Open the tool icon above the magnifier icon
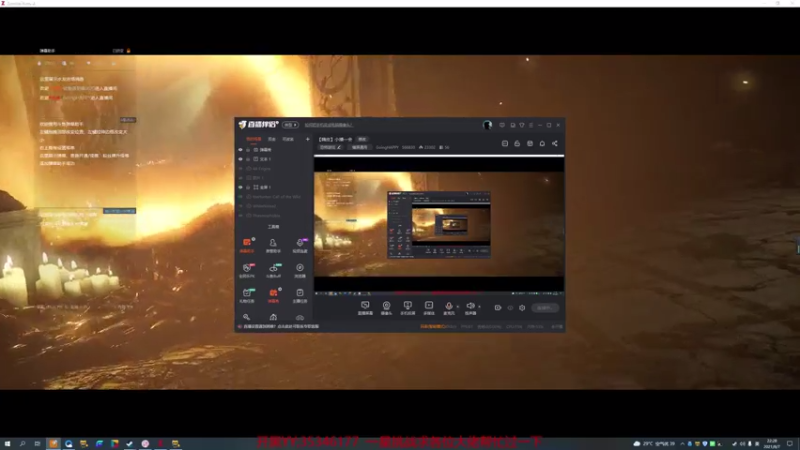This screenshot has height=450, width=800. point(247,295)
